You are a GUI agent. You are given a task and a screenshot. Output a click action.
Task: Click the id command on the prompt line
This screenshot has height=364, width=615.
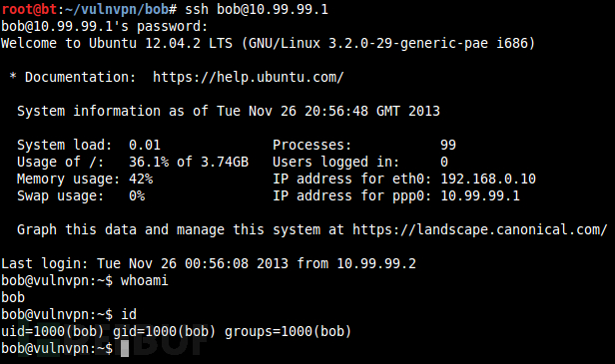point(129,314)
